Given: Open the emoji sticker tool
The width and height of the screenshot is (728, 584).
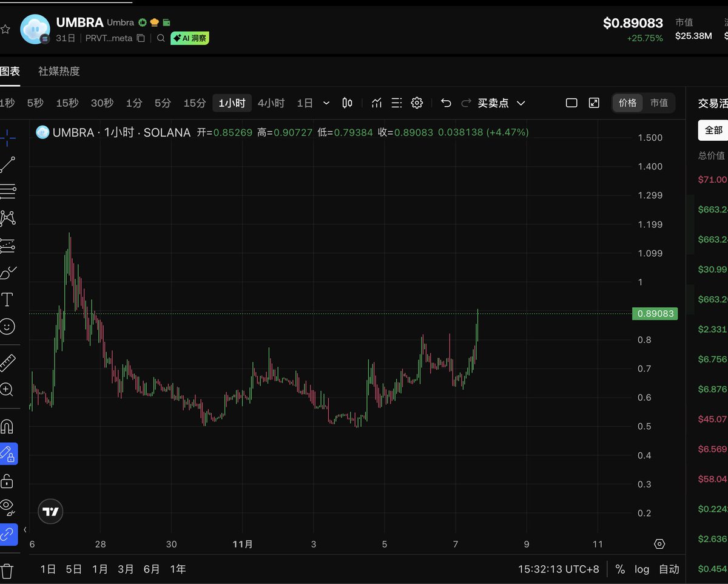Looking at the screenshot, I should tap(7, 327).
